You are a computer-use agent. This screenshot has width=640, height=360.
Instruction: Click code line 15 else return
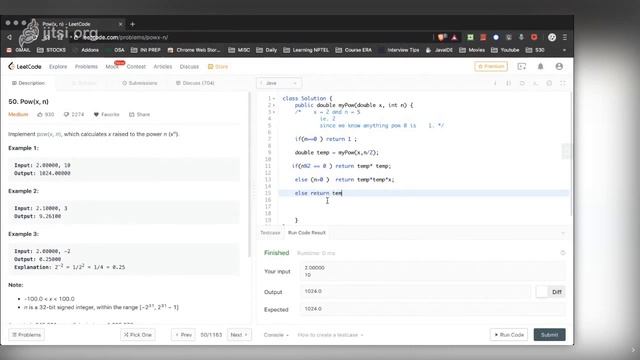pos(318,193)
